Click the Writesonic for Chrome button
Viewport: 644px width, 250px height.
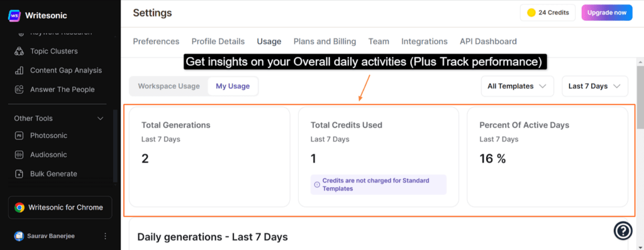(60, 207)
